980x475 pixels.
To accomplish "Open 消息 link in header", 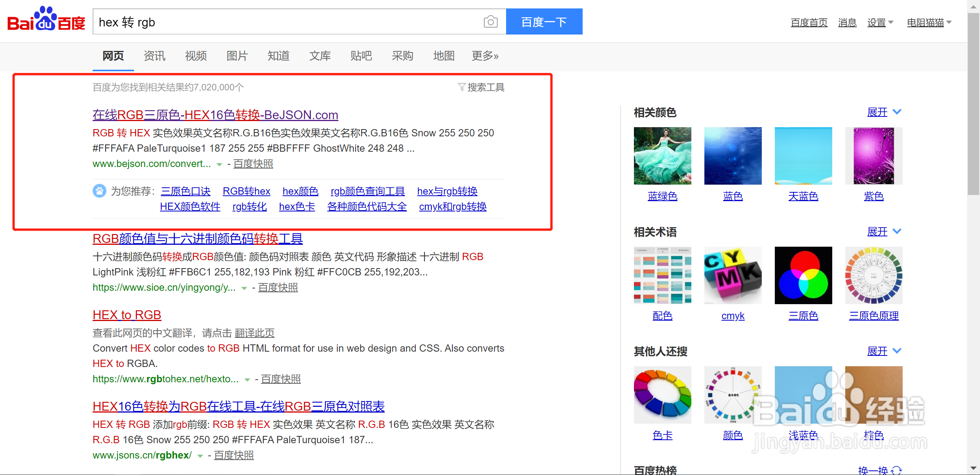I will 847,23.
